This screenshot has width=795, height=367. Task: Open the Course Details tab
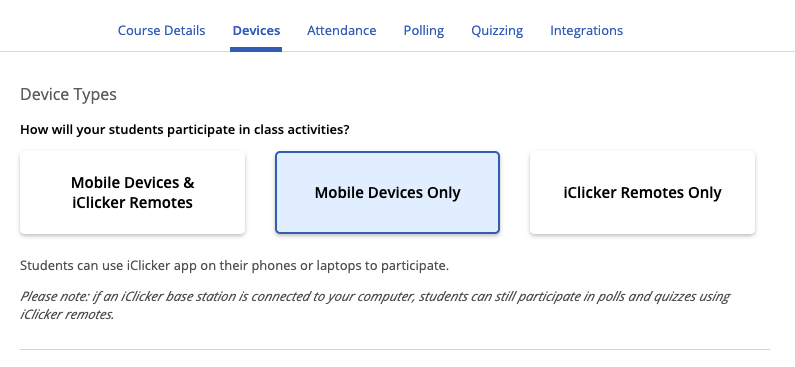tap(161, 30)
